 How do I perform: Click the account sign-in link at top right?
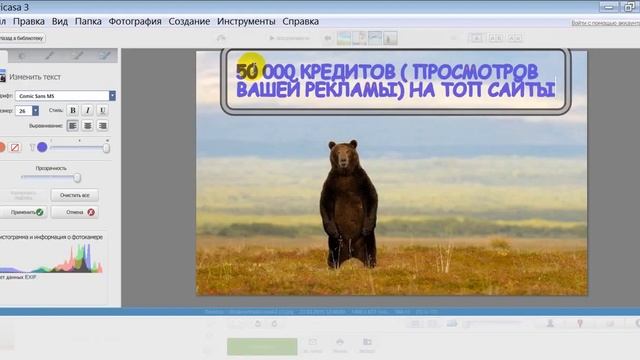pos(605,23)
